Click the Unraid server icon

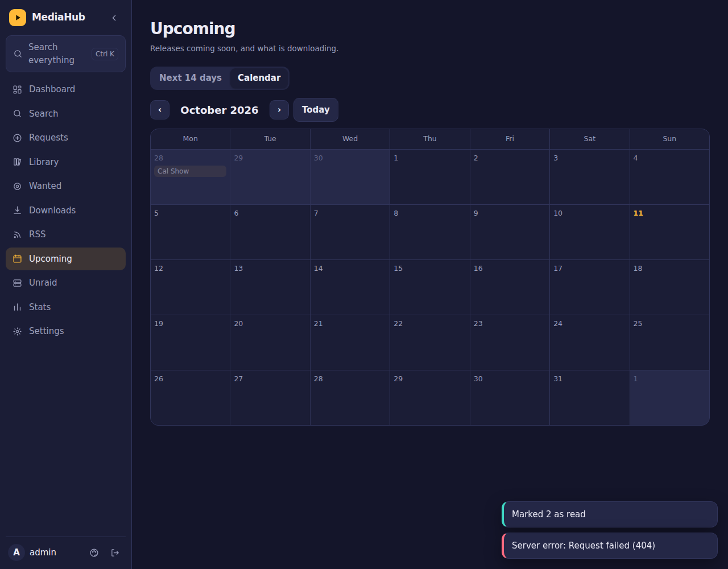[x=18, y=283]
